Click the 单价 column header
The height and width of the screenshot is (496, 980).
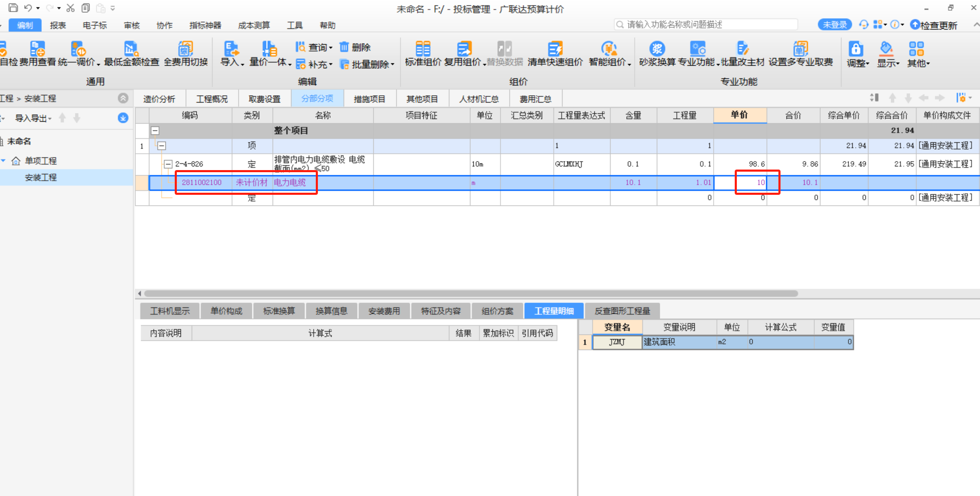coord(739,115)
